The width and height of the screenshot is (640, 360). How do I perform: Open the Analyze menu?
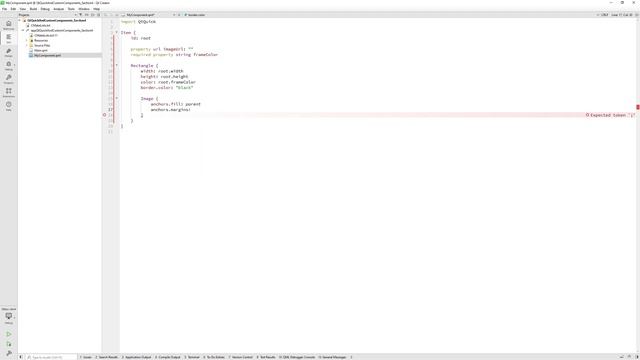pyautogui.click(x=58, y=9)
